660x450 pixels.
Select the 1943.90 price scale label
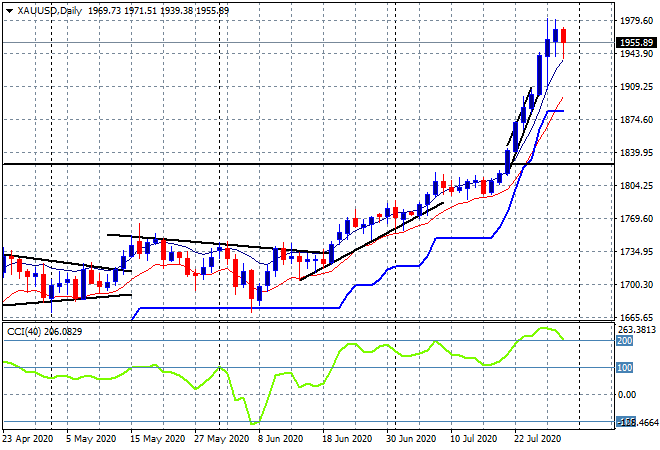coord(636,53)
